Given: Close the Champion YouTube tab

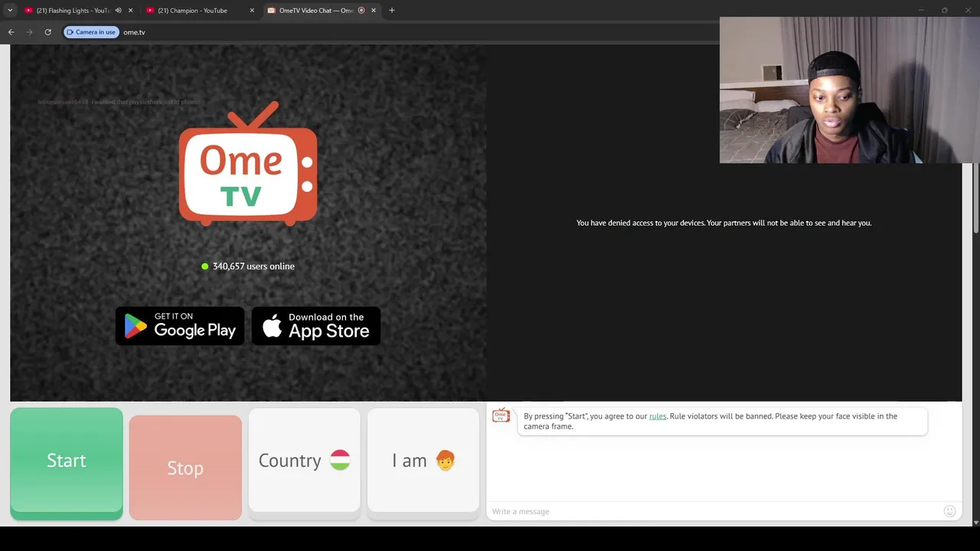Looking at the screenshot, I should pyautogui.click(x=252, y=10).
